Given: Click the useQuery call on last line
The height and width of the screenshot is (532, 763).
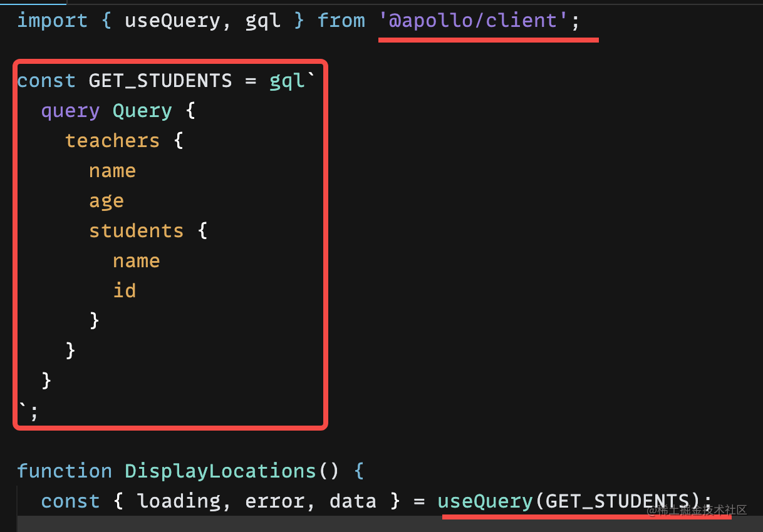Looking at the screenshot, I should click(485, 501).
